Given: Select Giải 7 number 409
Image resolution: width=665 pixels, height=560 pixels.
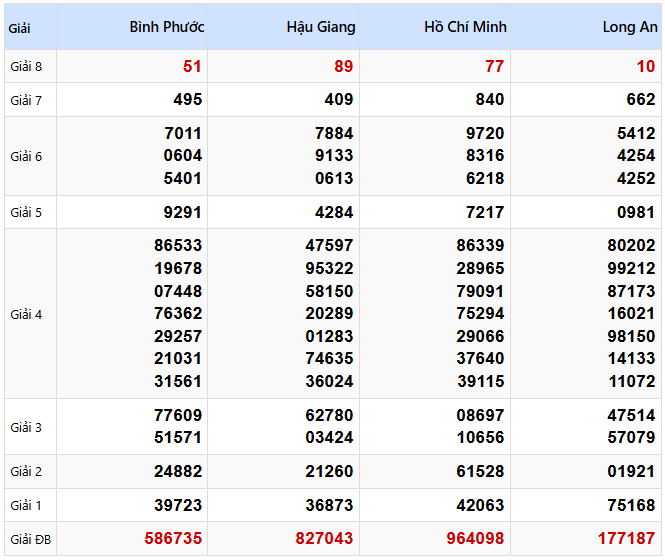Looking at the screenshot, I should click(x=338, y=100).
